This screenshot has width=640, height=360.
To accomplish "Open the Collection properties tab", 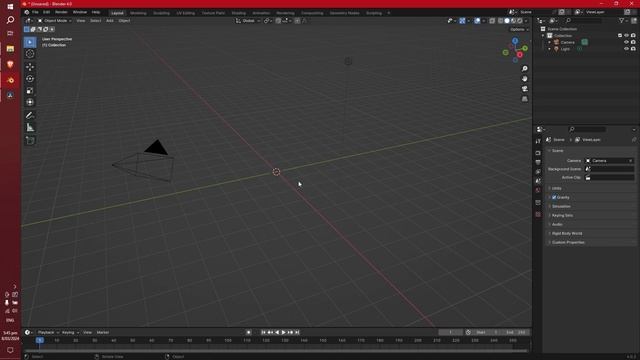I will pyautogui.click(x=538, y=202).
